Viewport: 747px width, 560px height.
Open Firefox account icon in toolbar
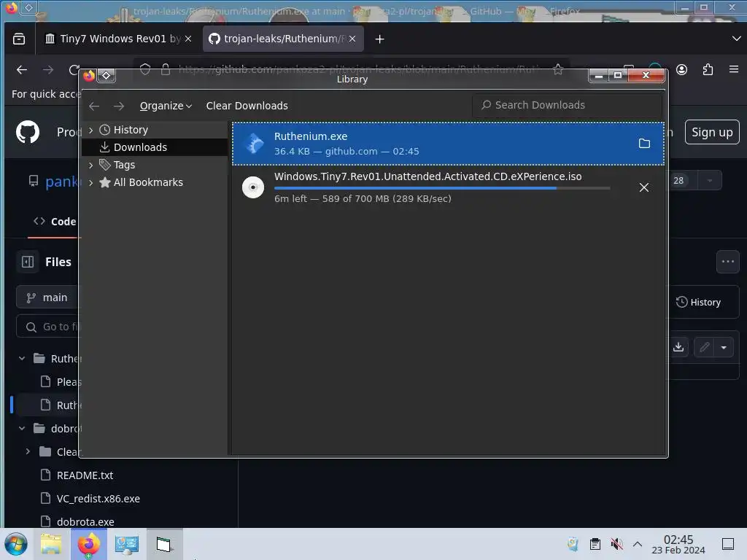682,69
